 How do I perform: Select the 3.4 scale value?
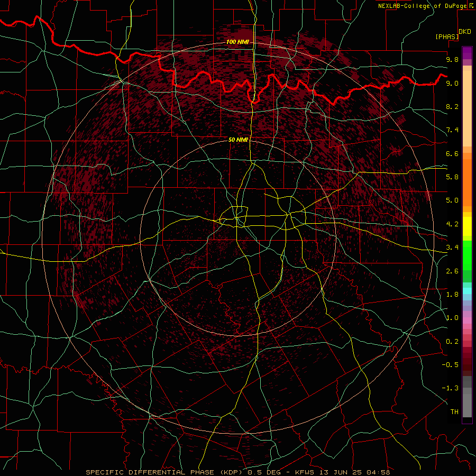tap(452, 248)
